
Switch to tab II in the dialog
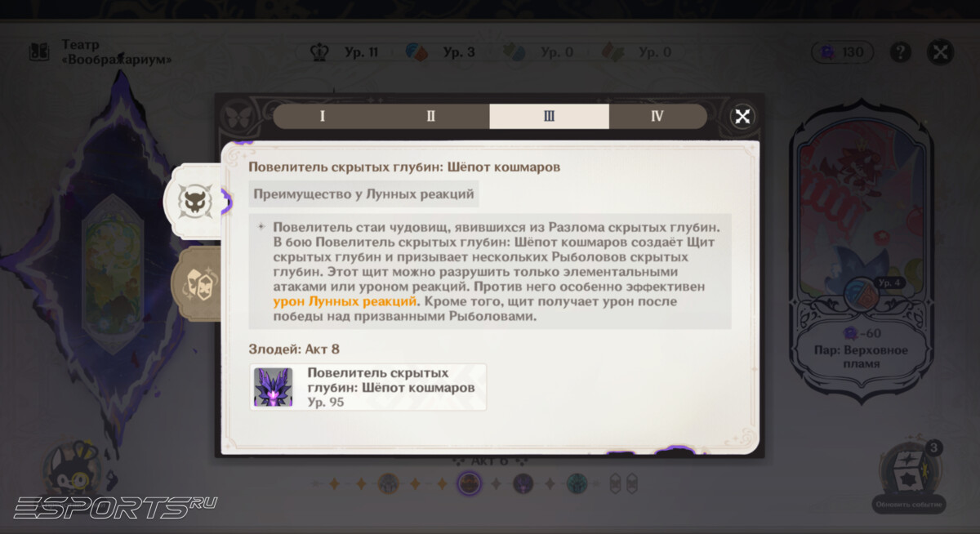pos(430,116)
